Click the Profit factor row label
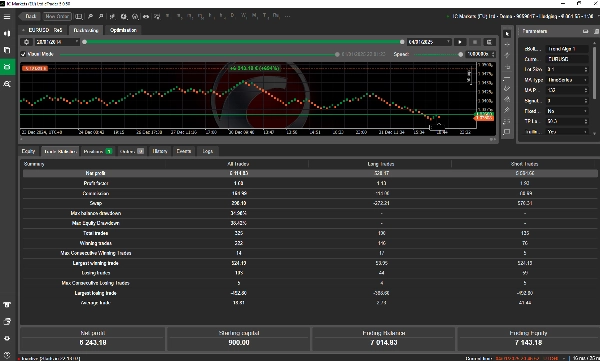600x361 pixels. pos(96,183)
